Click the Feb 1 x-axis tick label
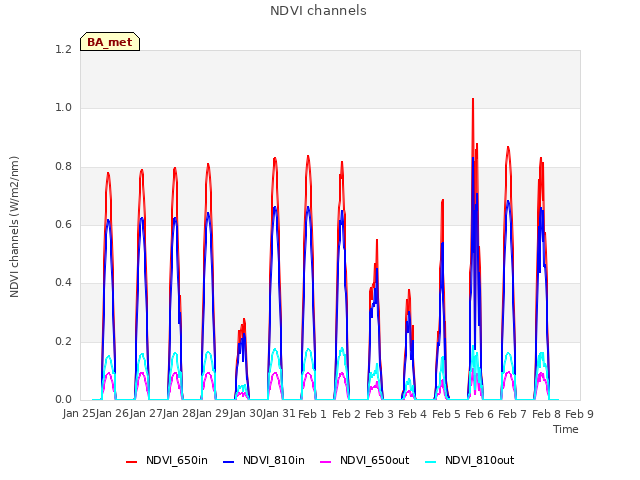Screen dimensions: 640x480 click(x=313, y=414)
